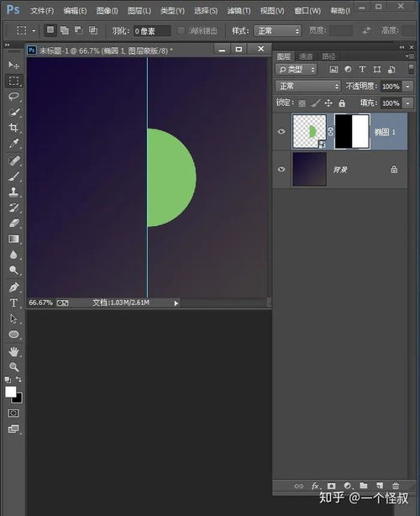420x516 pixels.
Task: Toggle the 消除锯齿 checkbox
Action: (x=181, y=30)
